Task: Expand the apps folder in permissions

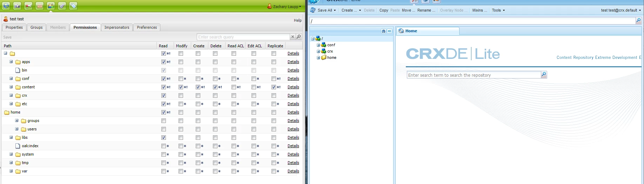Action: pyautogui.click(x=11, y=62)
